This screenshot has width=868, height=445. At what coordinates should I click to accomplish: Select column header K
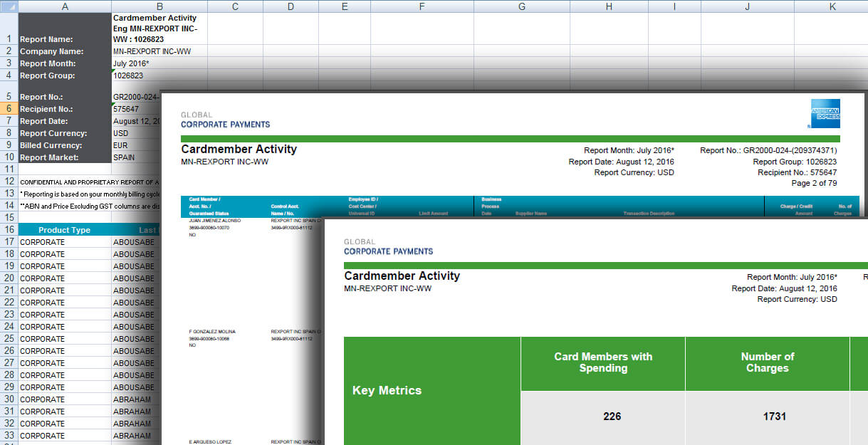coord(832,6)
